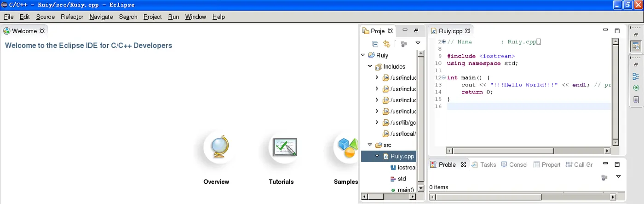This screenshot has height=204, width=644.
Task: Collapse the Includes node
Action: click(370, 66)
